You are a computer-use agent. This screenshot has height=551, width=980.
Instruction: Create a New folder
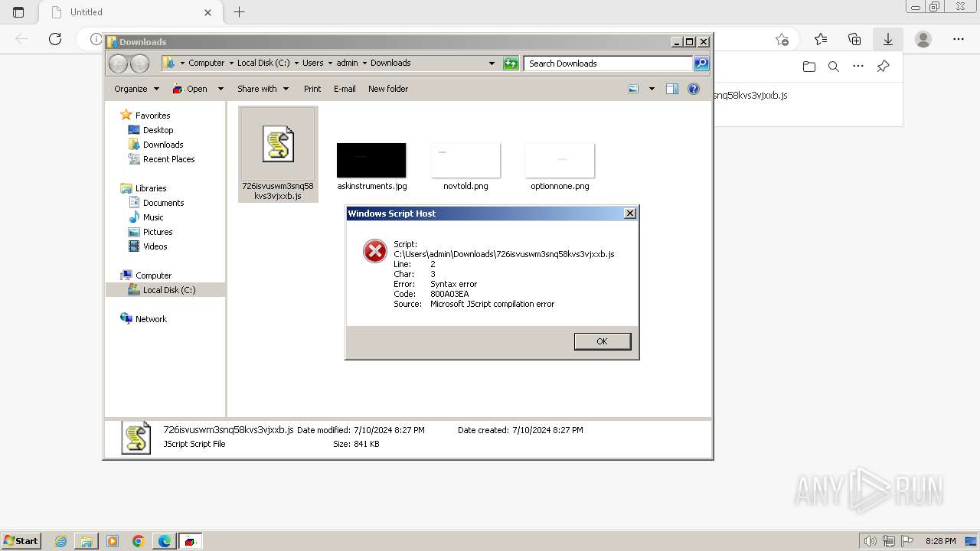click(388, 89)
